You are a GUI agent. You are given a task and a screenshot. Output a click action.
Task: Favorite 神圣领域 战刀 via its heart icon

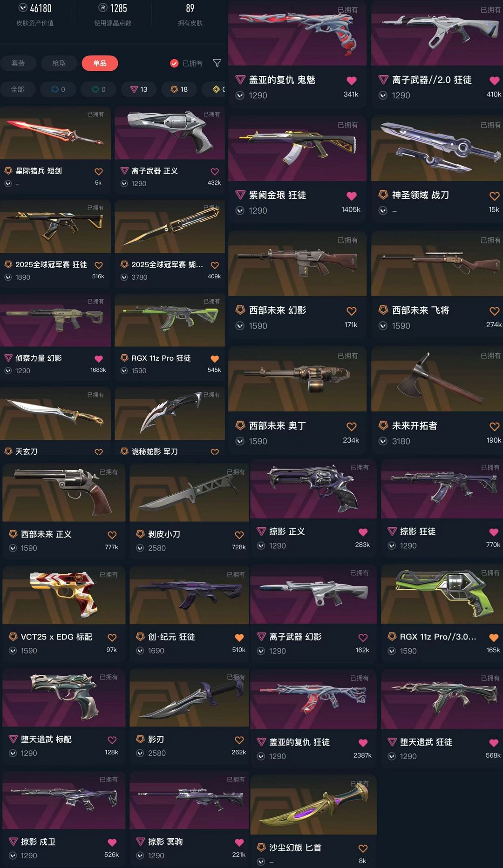[x=495, y=196]
